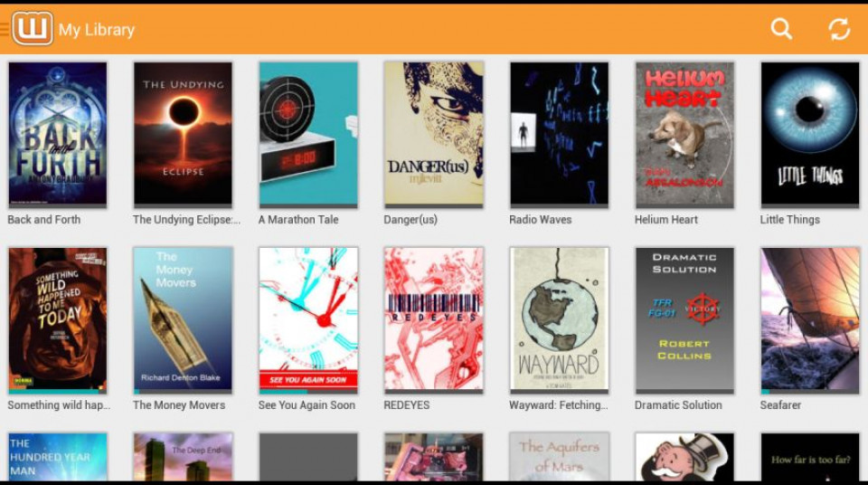Viewport: 868px width, 485px height.
Task: Select The Aquifers of Mars cover
Action: pos(559,457)
